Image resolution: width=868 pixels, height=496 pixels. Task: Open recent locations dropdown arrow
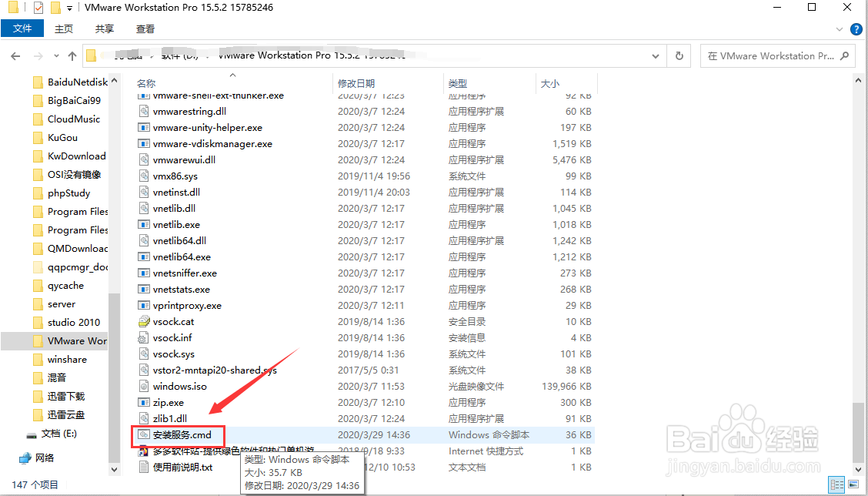(x=56, y=56)
